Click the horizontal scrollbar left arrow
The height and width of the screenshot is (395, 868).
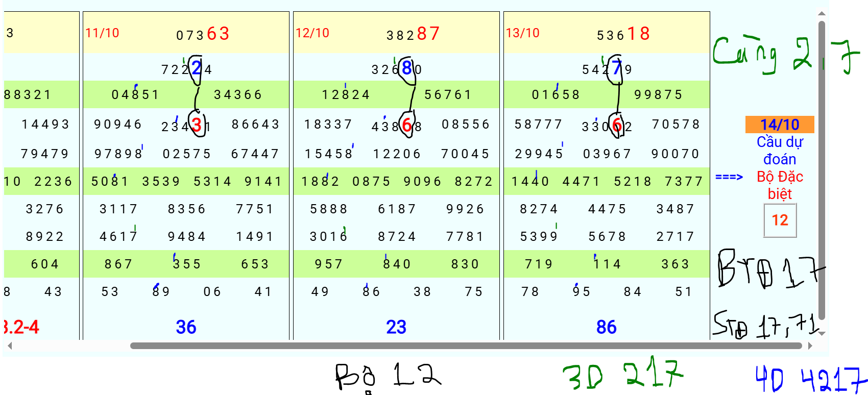tap(10, 346)
